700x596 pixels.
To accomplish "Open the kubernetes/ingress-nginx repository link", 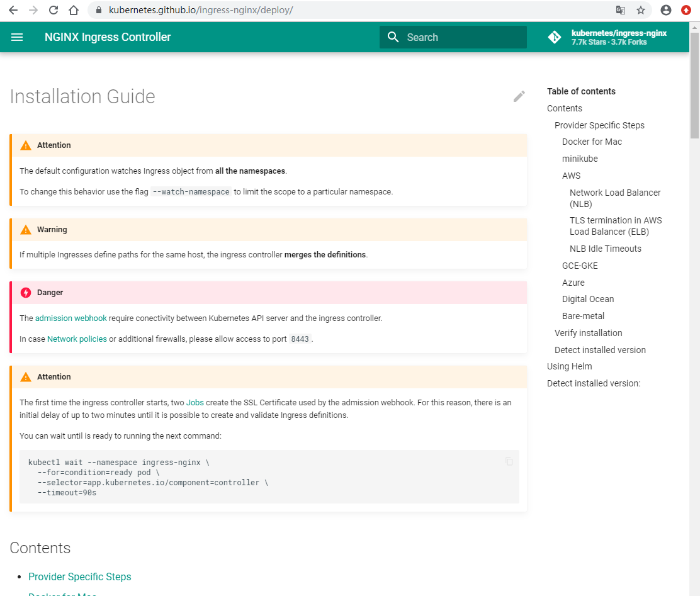I will click(619, 38).
